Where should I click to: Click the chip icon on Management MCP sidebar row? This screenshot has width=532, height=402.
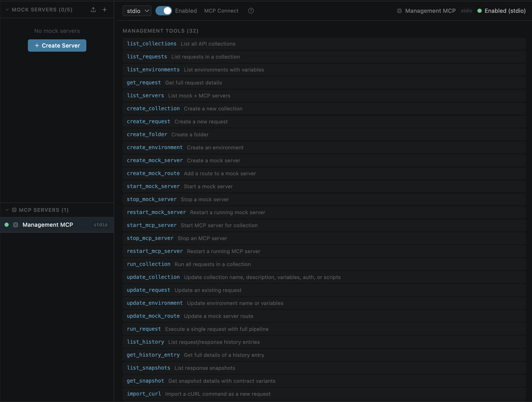point(16,225)
